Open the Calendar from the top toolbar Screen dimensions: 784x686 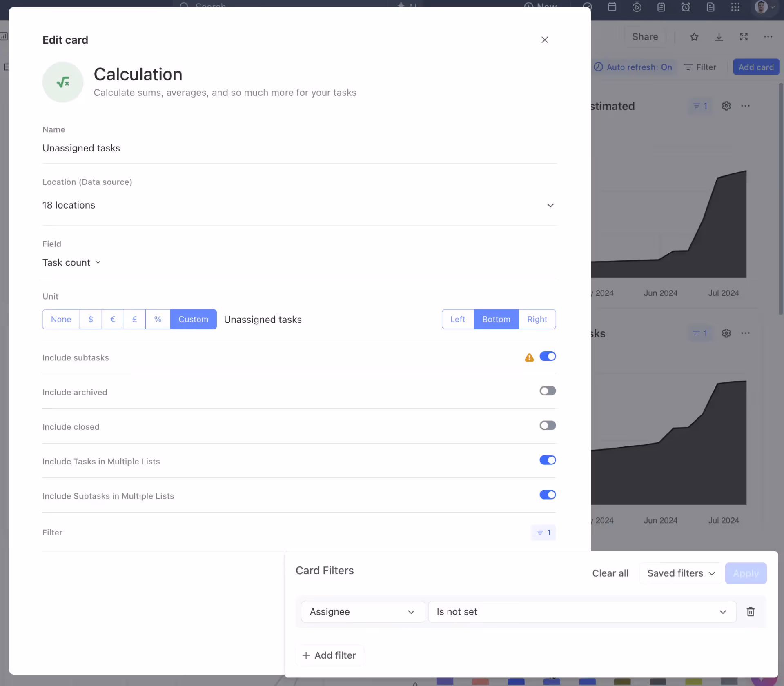pos(612,7)
